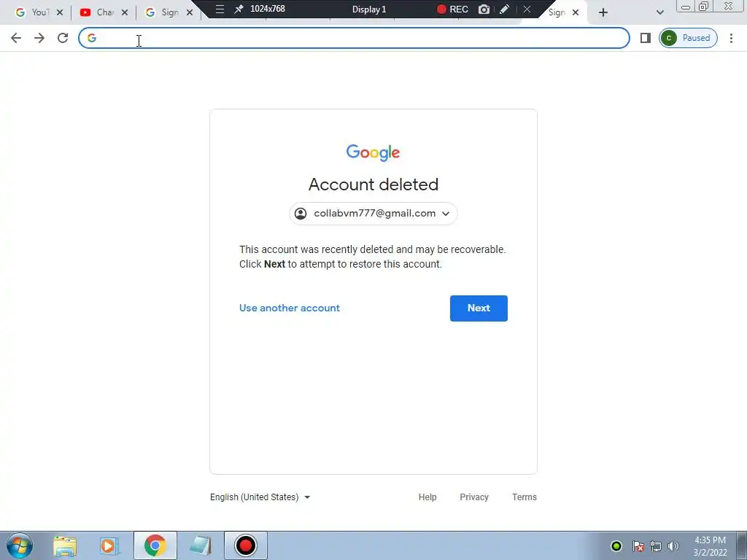Open Windows Explorer from taskbar
Viewport: 747px width, 560px height.
65,545
